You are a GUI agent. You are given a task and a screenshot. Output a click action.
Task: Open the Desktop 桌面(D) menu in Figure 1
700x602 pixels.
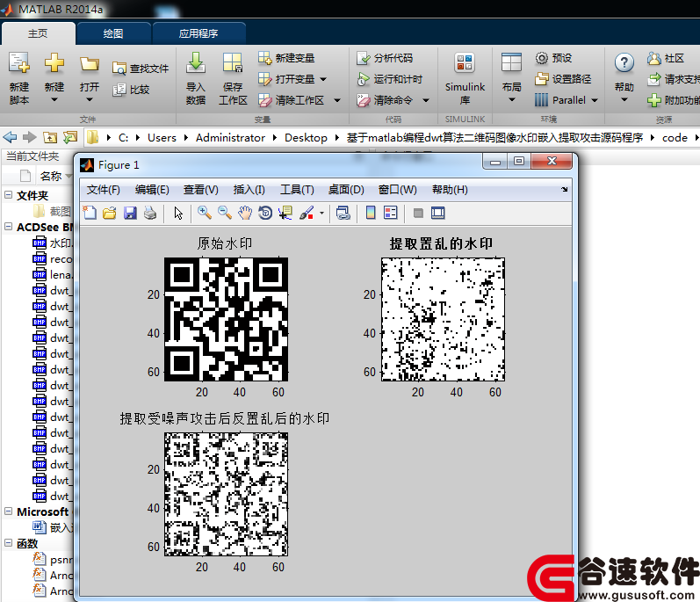346,190
